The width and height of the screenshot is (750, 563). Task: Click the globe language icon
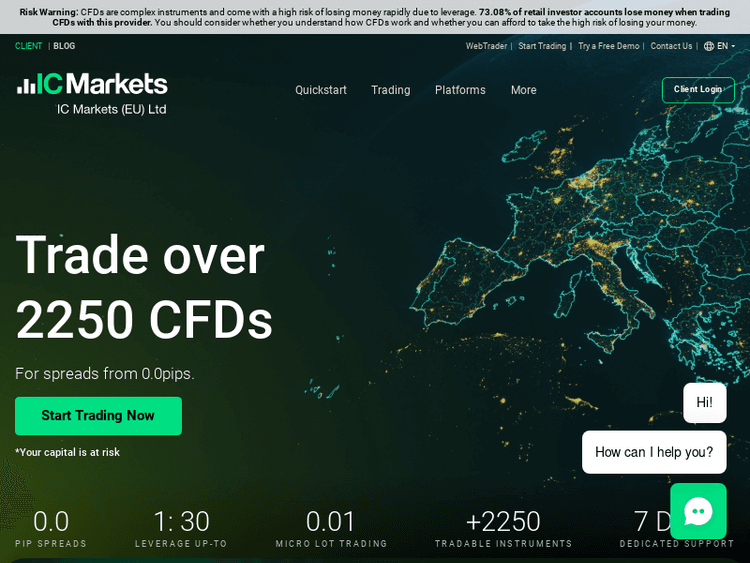709,46
